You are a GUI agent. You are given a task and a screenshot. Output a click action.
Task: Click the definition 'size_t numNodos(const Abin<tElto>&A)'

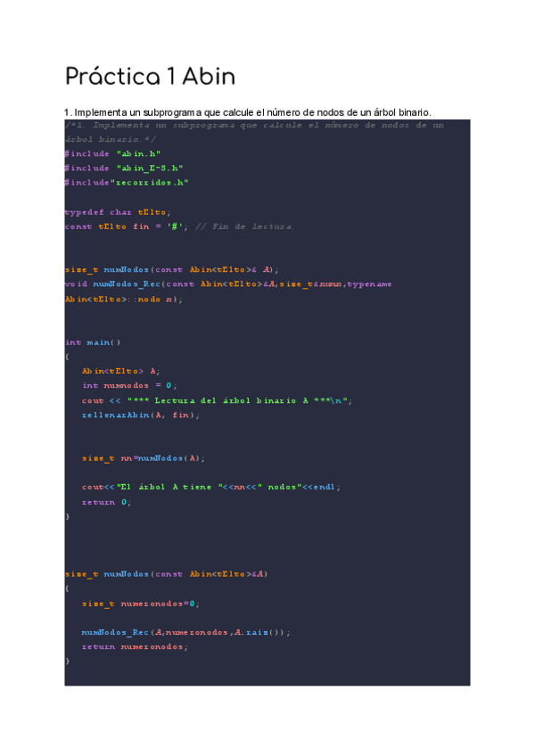167,574
